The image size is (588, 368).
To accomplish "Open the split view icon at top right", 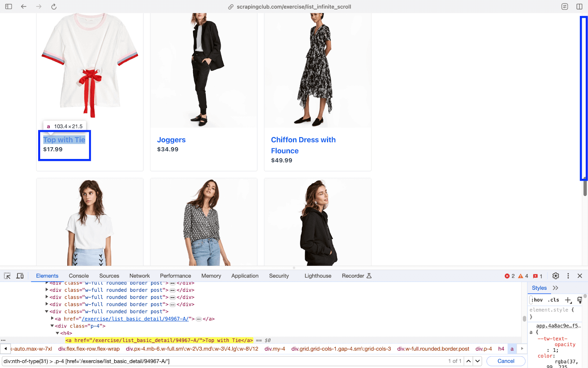I will (x=580, y=7).
